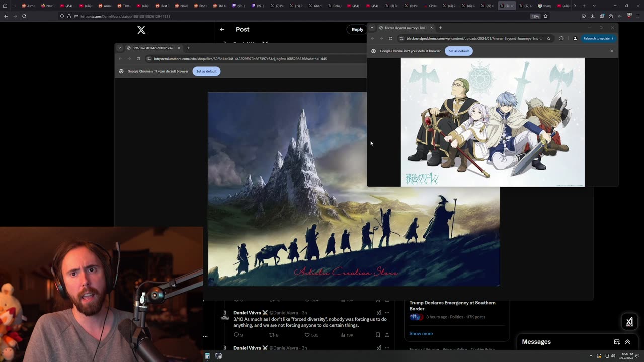Expand tab search dropdown in Frieren window

click(372, 28)
